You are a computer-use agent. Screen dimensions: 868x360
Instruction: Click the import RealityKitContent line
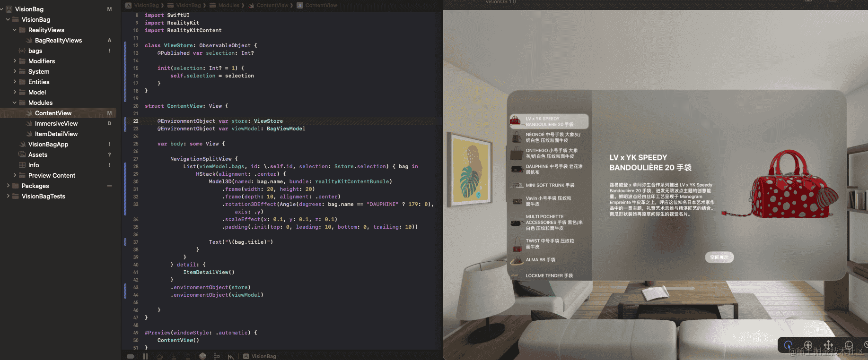183,30
